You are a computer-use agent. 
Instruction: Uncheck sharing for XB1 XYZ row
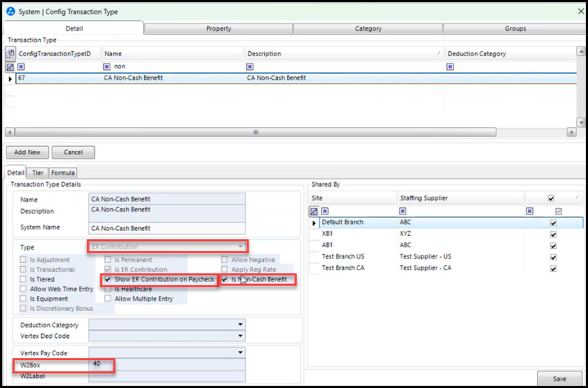tap(553, 234)
